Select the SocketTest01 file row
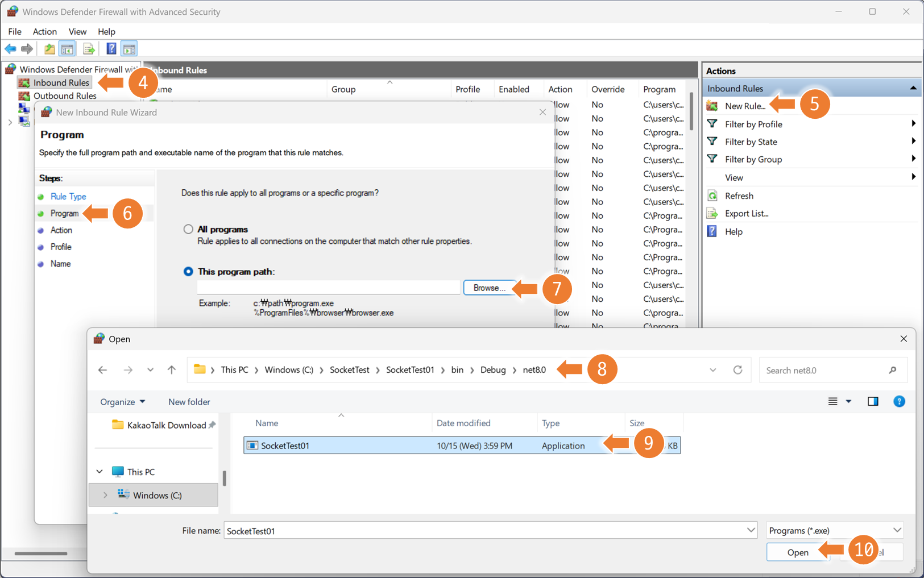The width and height of the screenshot is (924, 578). pos(462,446)
